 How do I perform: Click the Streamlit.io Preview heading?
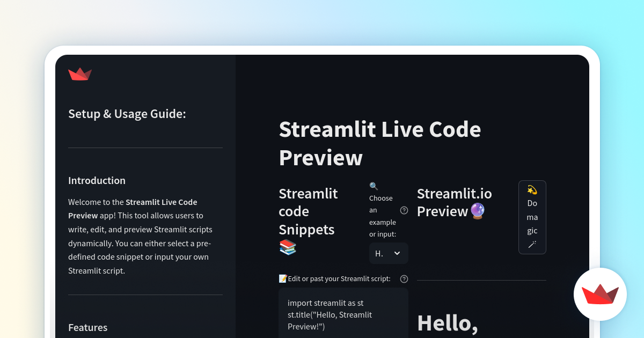(454, 202)
